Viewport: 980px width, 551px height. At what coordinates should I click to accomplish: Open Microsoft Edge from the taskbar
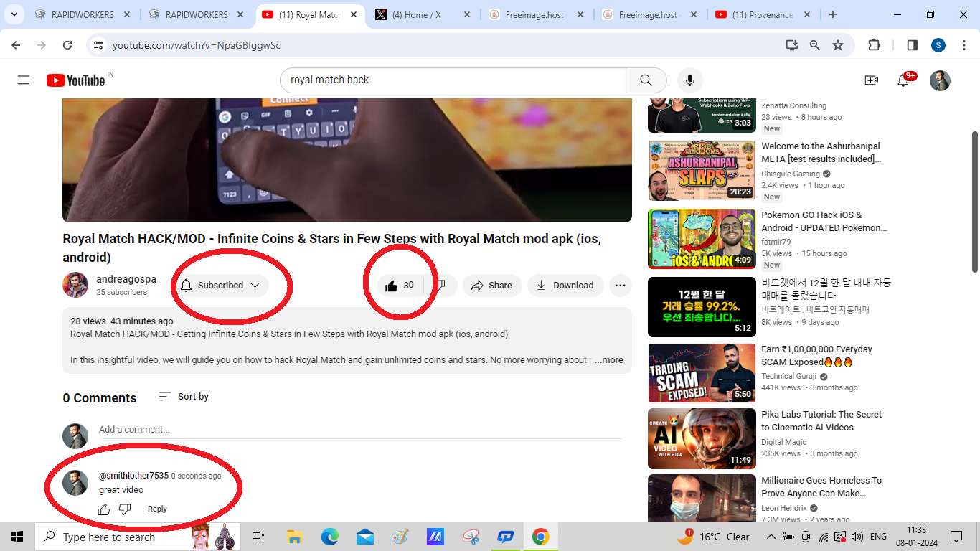coord(329,537)
